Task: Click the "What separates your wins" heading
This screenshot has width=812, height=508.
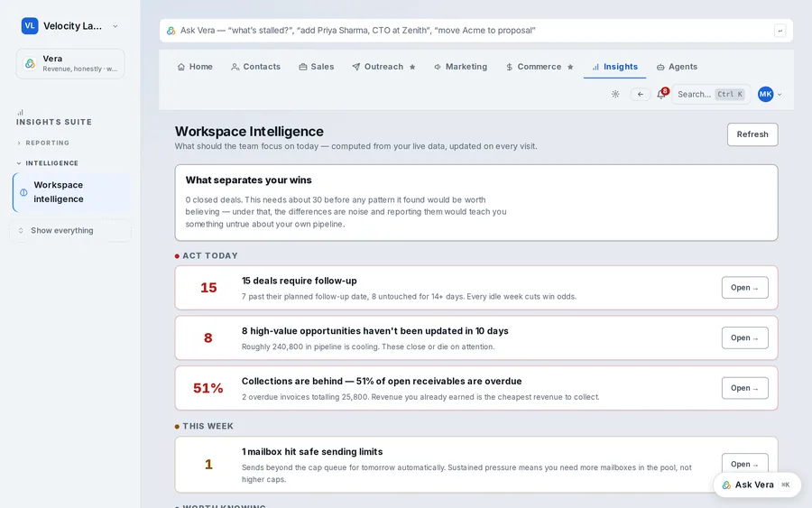Action: (x=249, y=180)
